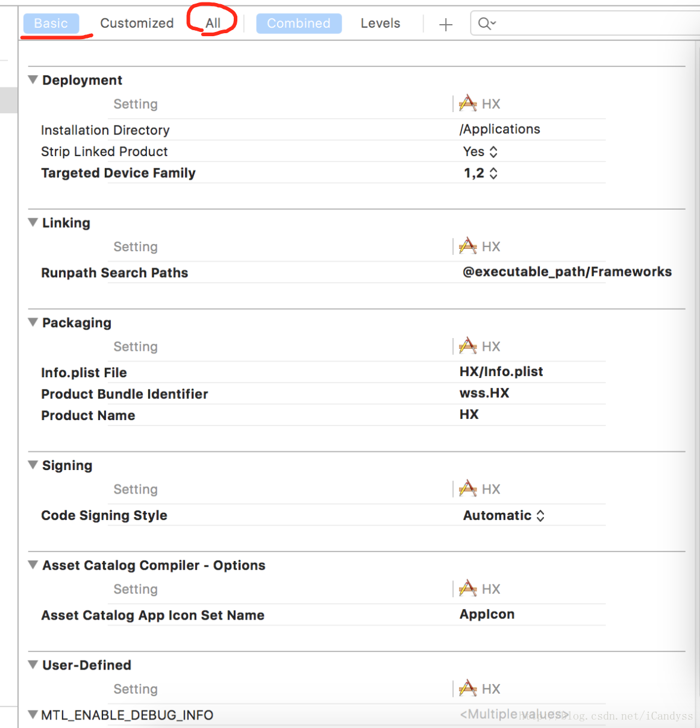Switch to Levels view mode
Image resolution: width=700 pixels, height=728 pixels.
tap(380, 24)
